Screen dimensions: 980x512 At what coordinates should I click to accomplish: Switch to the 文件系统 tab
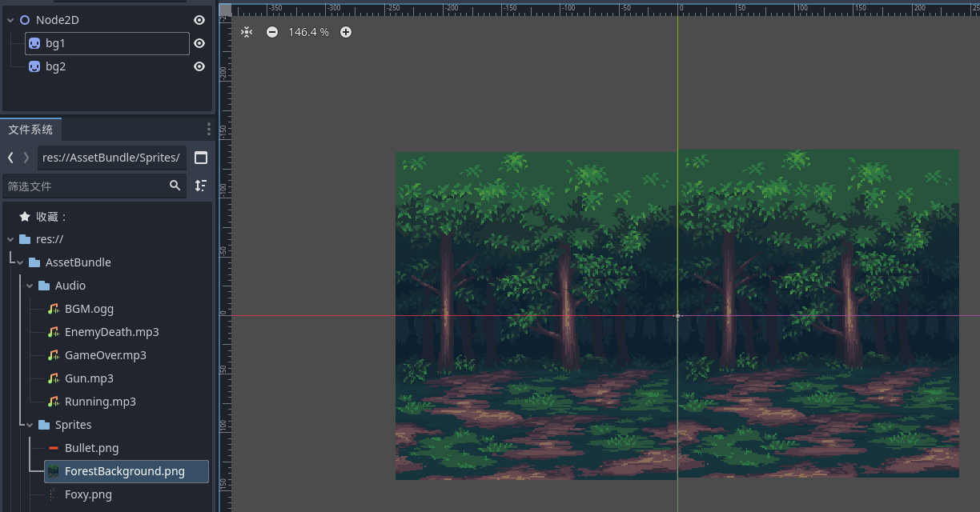click(30, 130)
